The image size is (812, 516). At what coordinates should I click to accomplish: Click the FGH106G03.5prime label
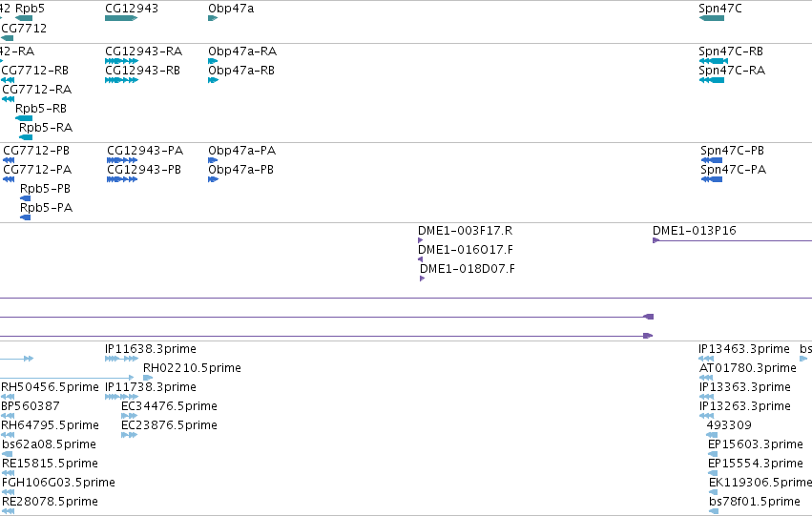(x=58, y=483)
